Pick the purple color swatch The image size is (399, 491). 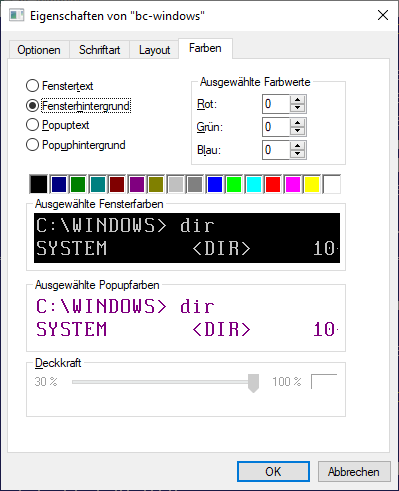137,184
